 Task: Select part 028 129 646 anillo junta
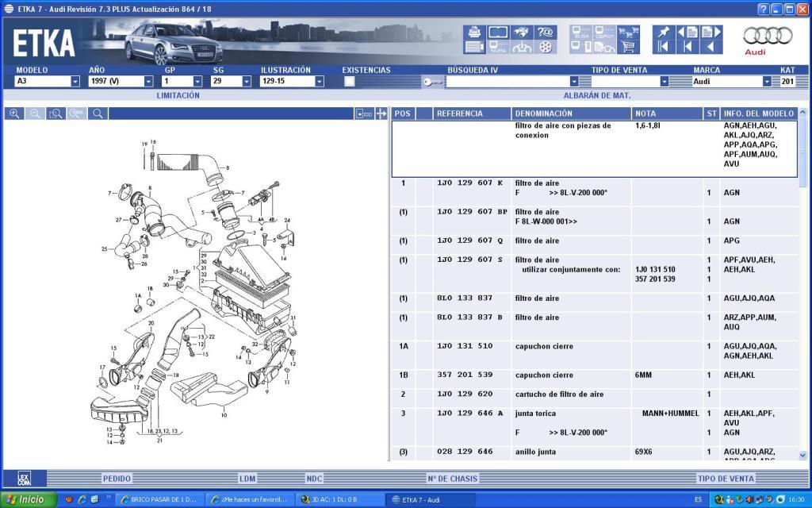[595, 452]
